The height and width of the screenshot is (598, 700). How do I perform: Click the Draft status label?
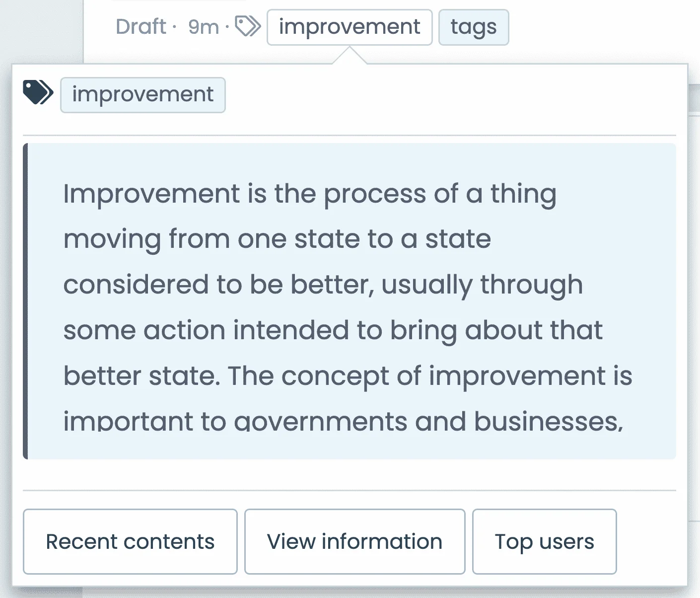141,27
